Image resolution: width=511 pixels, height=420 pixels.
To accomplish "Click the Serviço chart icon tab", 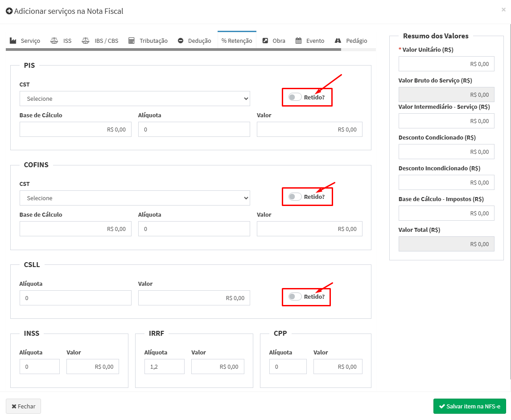I will (13, 41).
